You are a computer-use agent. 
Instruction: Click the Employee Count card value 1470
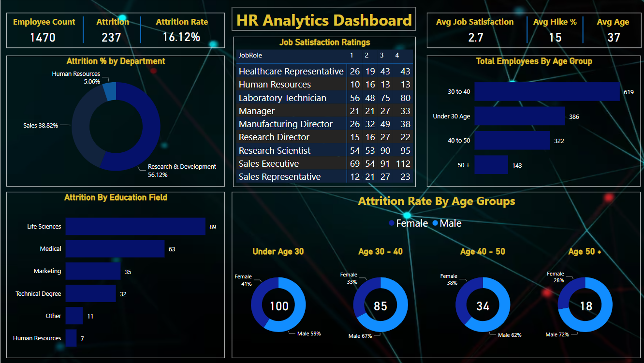point(43,37)
